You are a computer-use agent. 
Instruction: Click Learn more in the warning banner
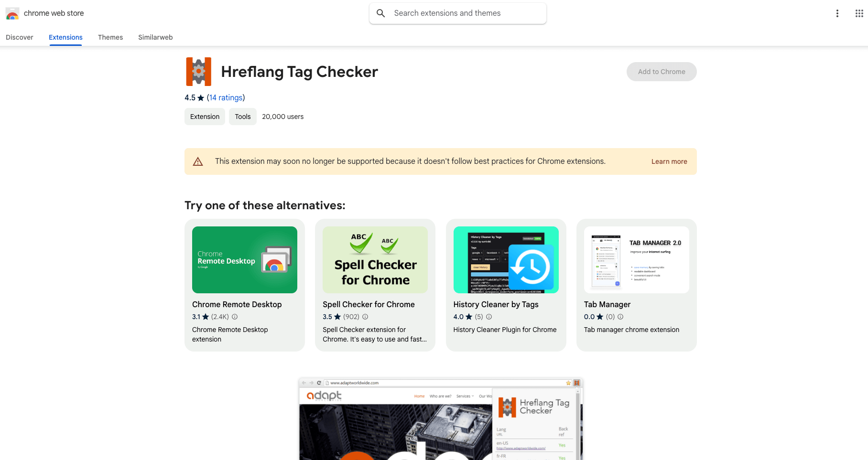coord(669,161)
